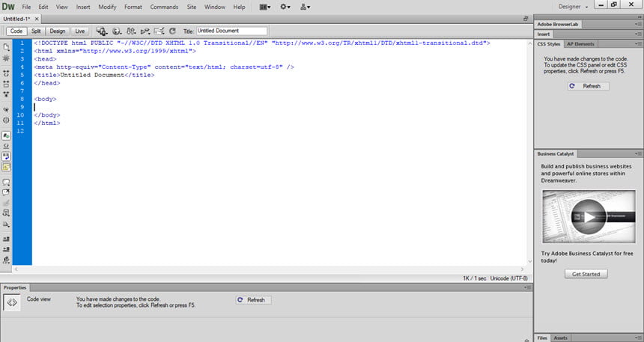Open the File Management menu icon
The image size is (644, 342).
tap(131, 31)
